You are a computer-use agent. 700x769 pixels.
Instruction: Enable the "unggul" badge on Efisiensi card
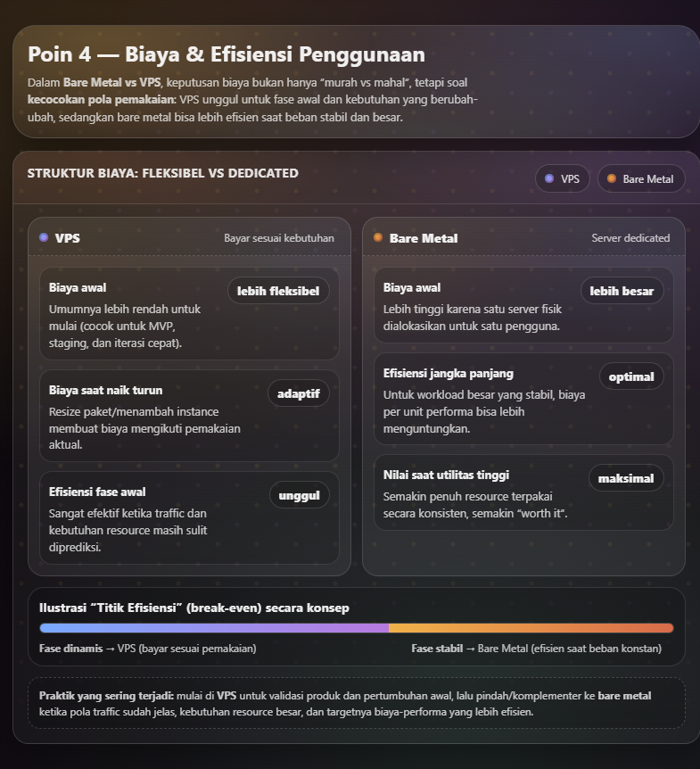click(x=299, y=494)
